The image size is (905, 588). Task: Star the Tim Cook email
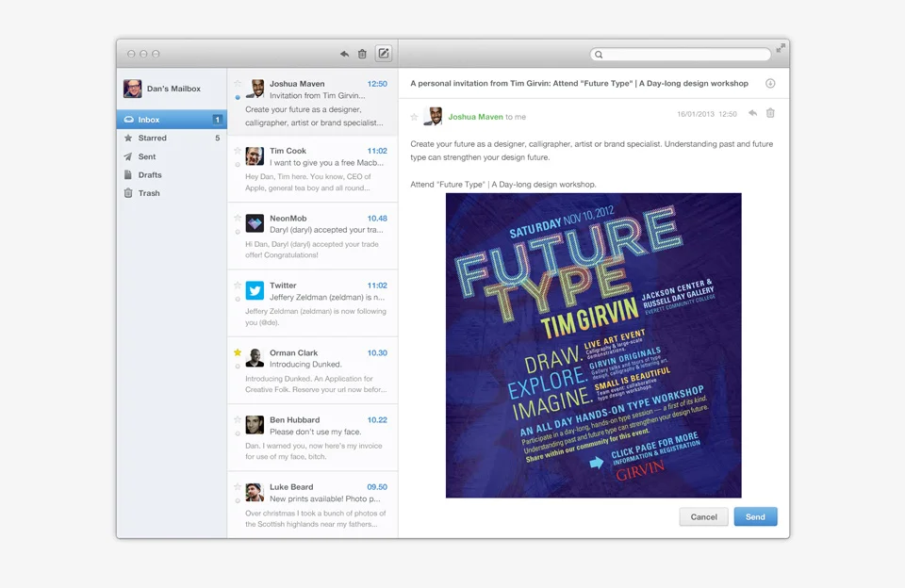pos(238,151)
